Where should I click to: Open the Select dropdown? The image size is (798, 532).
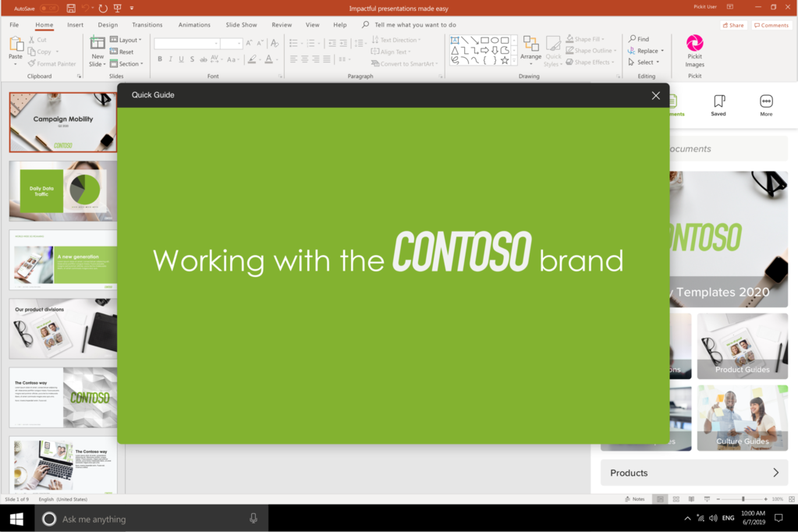[644, 62]
